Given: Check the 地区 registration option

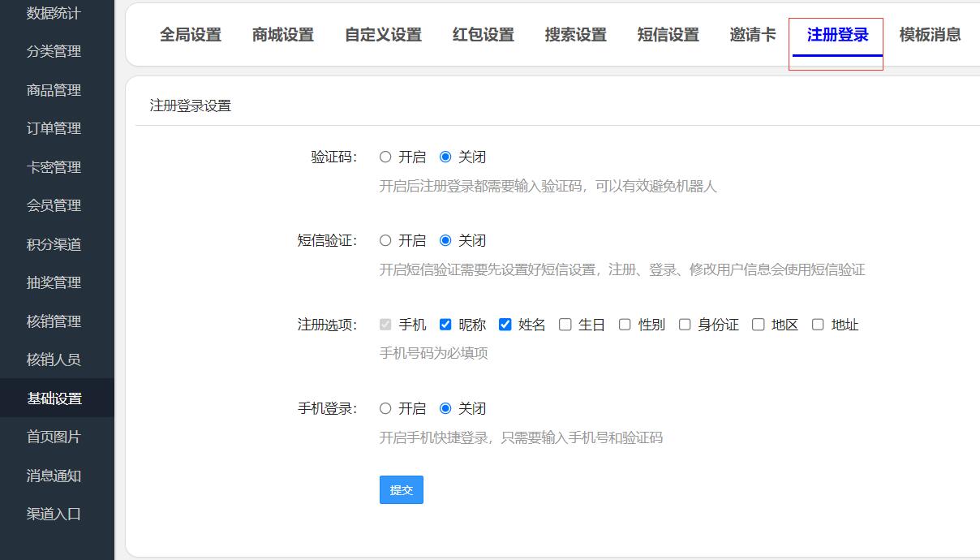Looking at the screenshot, I should click(x=759, y=325).
